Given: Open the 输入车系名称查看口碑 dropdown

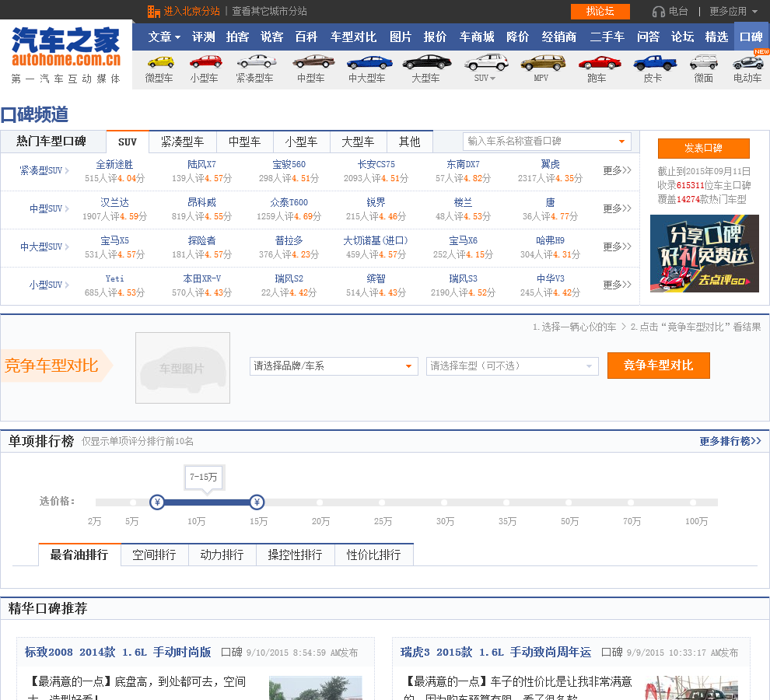Looking at the screenshot, I should click(x=621, y=142).
